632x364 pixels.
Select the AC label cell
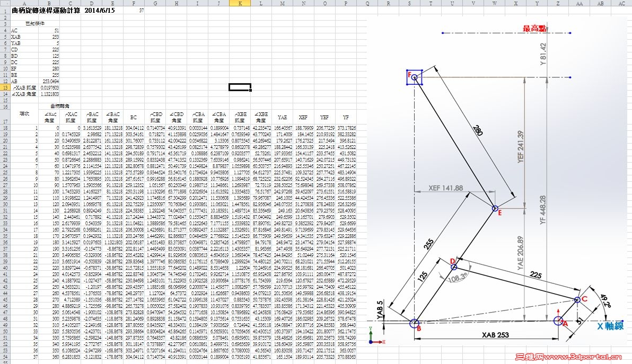pos(24,30)
